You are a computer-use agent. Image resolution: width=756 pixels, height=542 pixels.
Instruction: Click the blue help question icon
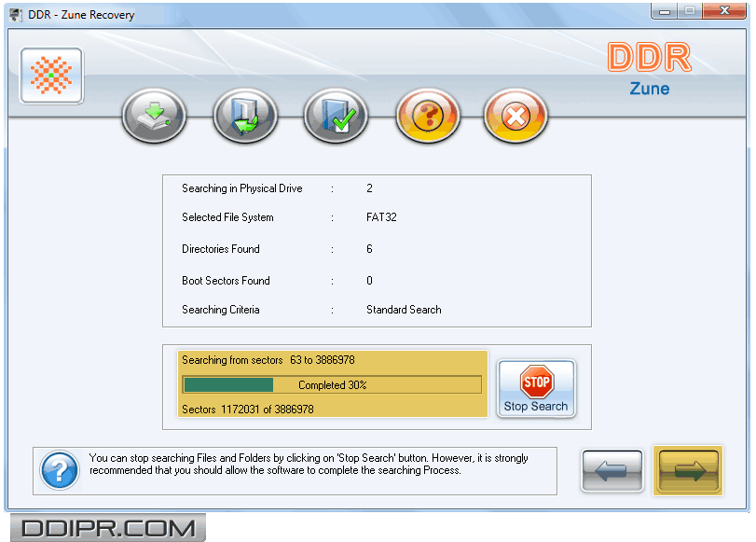(60, 470)
